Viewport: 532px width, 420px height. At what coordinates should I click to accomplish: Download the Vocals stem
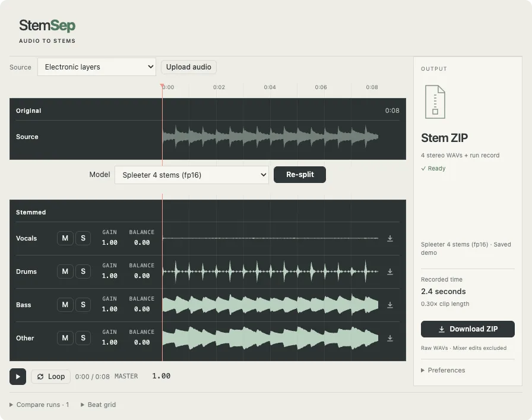pyautogui.click(x=390, y=238)
